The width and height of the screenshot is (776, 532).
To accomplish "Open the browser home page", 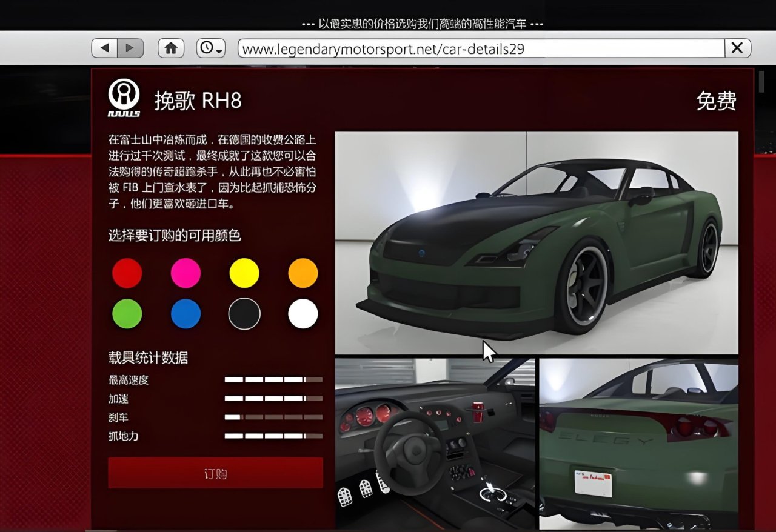I will pyautogui.click(x=171, y=48).
